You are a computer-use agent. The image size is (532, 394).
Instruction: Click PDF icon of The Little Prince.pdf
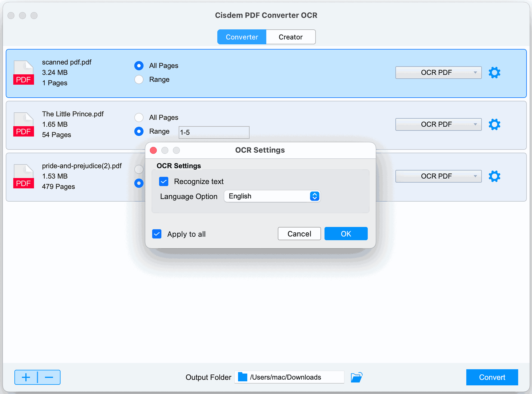[24, 124]
